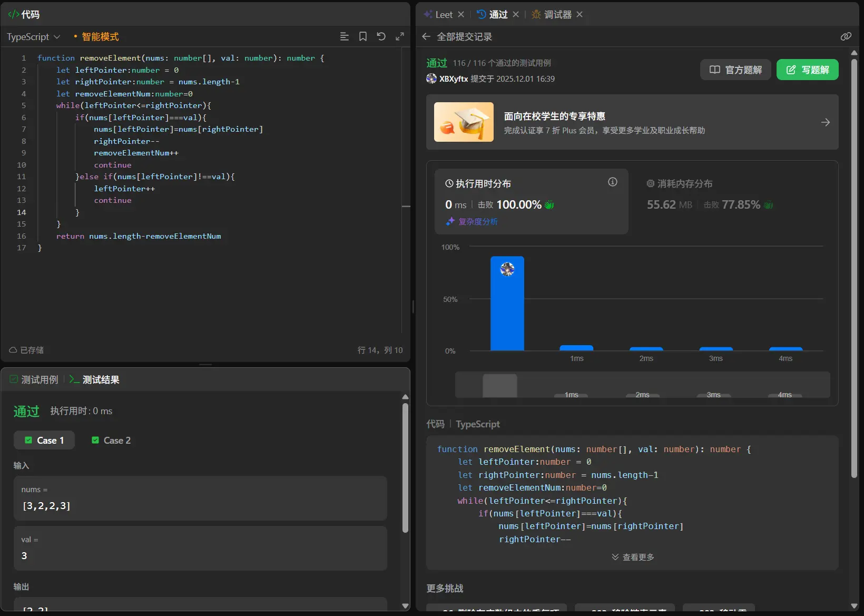The width and height of the screenshot is (864, 616).
Task: Expand the code editor to fullscreen
Action: [x=400, y=36]
